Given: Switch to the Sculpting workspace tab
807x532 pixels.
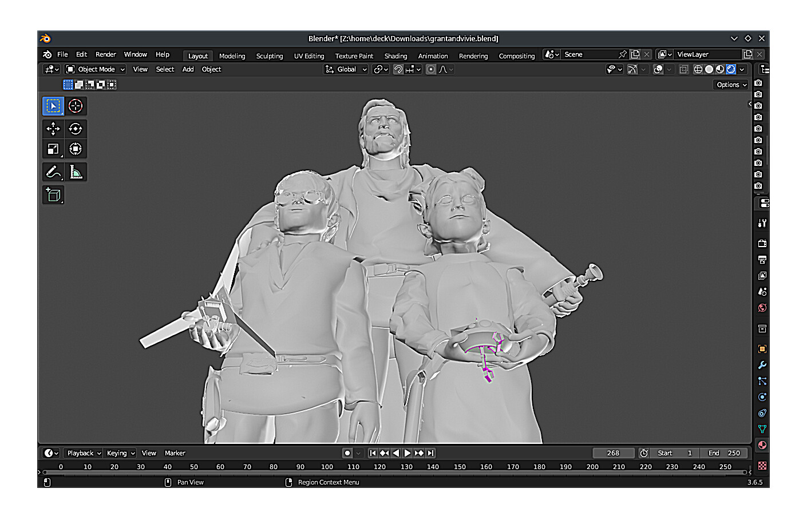Looking at the screenshot, I should point(270,56).
